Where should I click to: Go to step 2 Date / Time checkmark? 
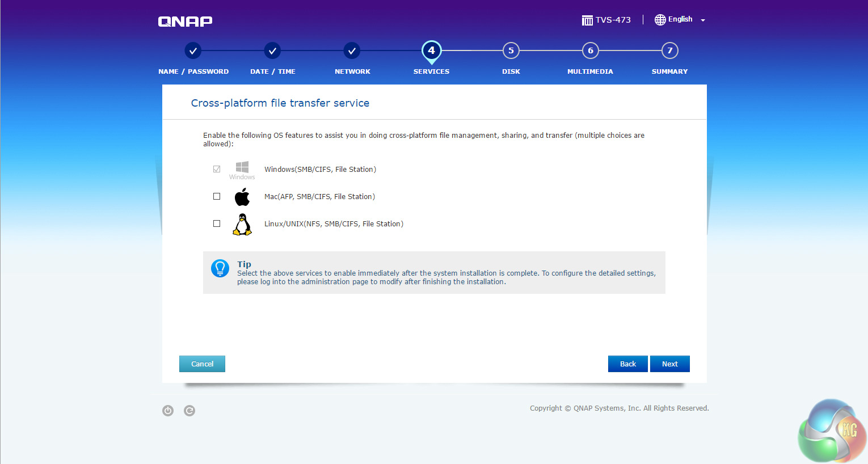pyautogui.click(x=272, y=50)
